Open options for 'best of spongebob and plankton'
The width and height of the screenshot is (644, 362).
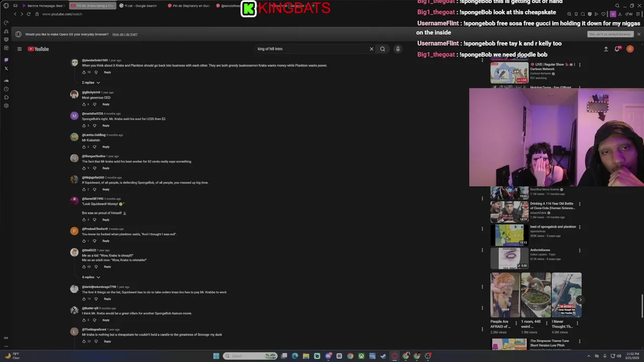point(580,227)
